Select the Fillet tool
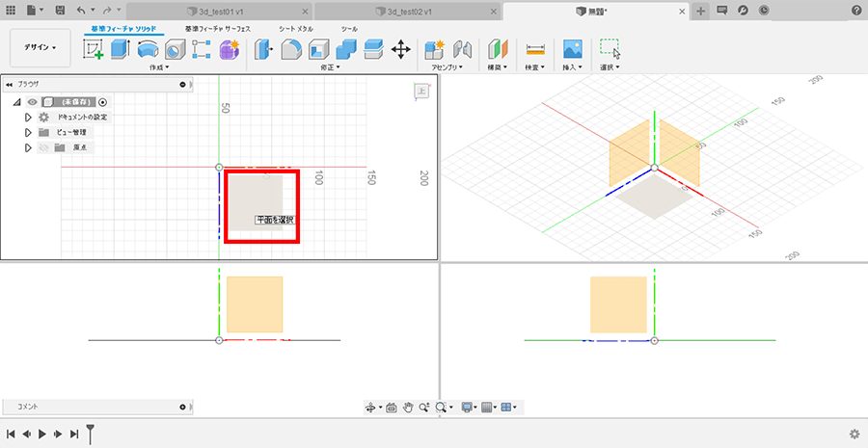The height and width of the screenshot is (448, 868). point(291,50)
